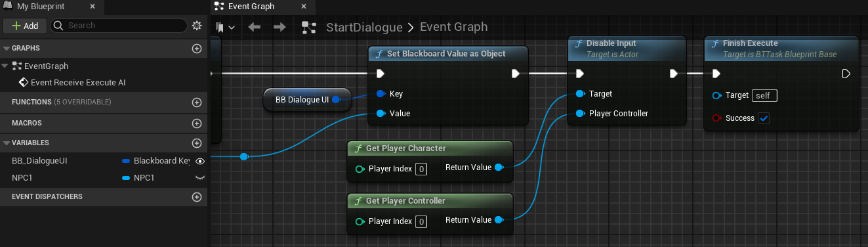Image resolution: width=868 pixels, height=247 pixels.
Task: Select the BB_DialogueUI variable
Action: [x=39, y=160]
